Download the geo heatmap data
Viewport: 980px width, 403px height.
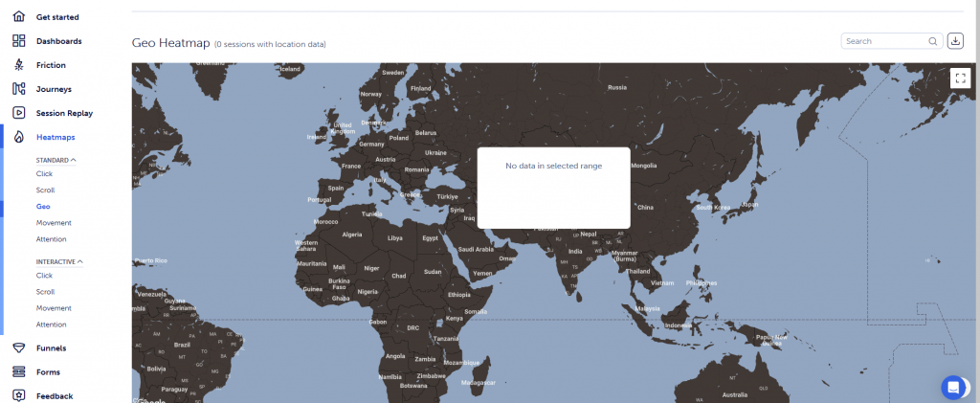tap(955, 41)
